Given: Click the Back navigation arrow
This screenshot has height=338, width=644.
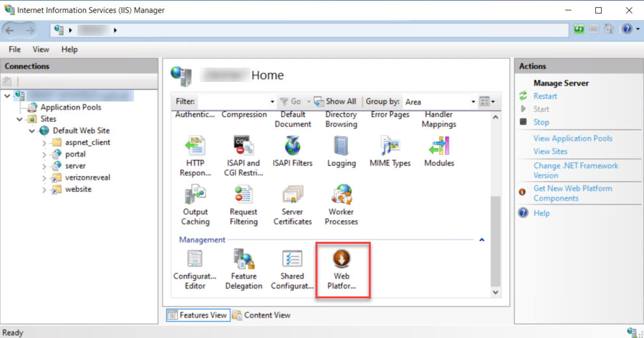Looking at the screenshot, I should pyautogui.click(x=10, y=30).
